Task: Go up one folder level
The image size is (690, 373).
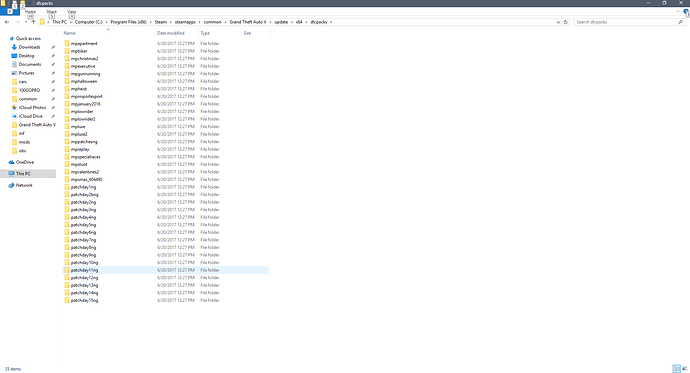Action: (x=33, y=22)
